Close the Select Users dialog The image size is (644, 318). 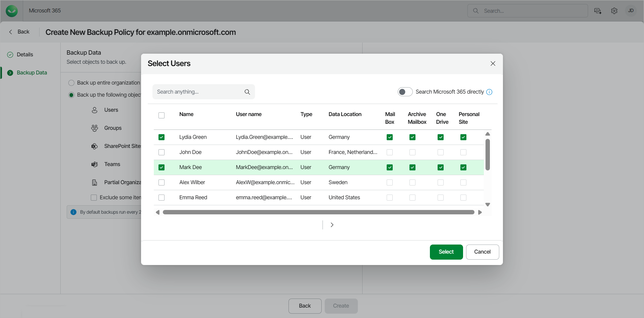pos(493,64)
